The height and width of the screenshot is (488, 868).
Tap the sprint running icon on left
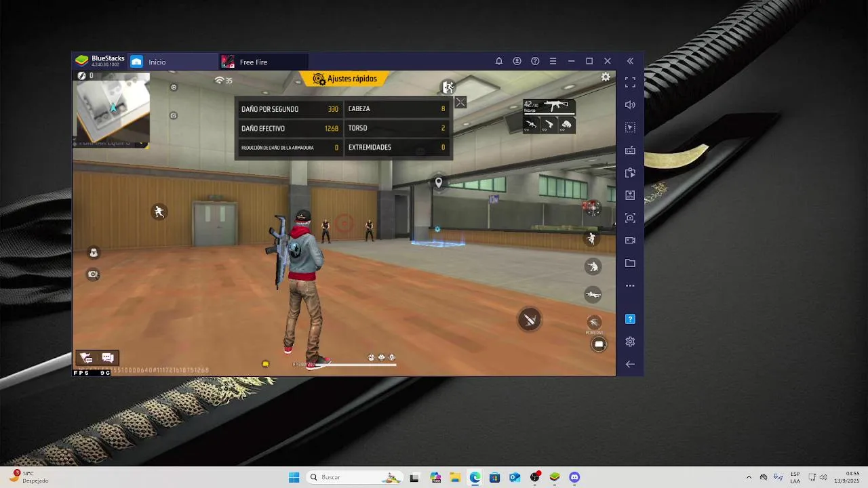pyautogui.click(x=159, y=211)
